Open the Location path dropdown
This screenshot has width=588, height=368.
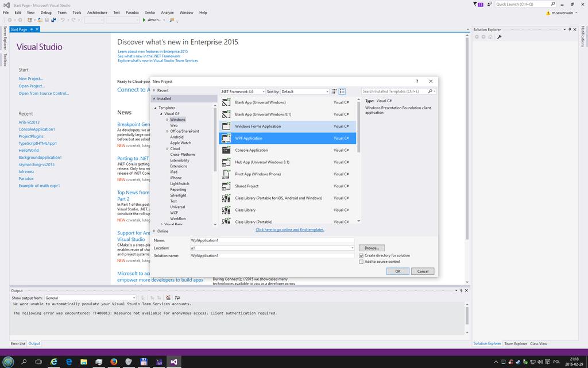pos(352,248)
